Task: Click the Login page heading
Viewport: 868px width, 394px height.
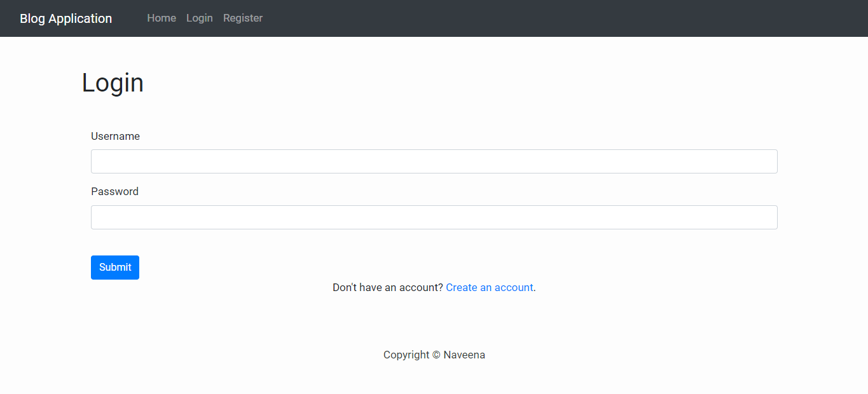Action: coord(112,82)
